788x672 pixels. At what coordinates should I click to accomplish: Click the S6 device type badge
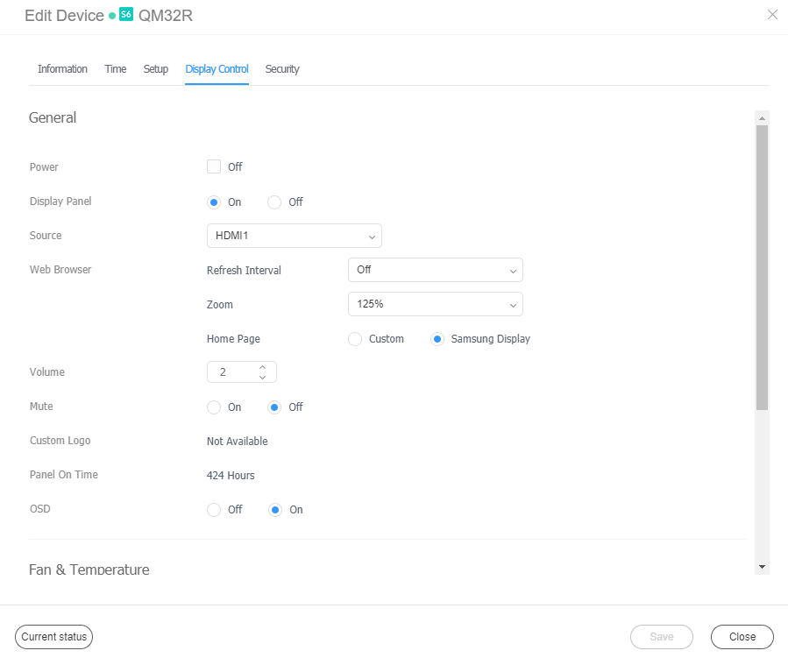click(126, 15)
